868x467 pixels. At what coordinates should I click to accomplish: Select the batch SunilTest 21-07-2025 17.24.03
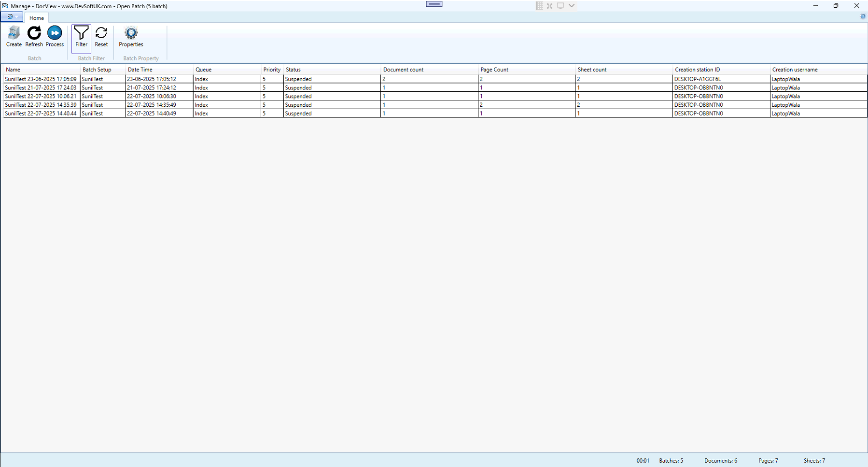[x=41, y=87]
